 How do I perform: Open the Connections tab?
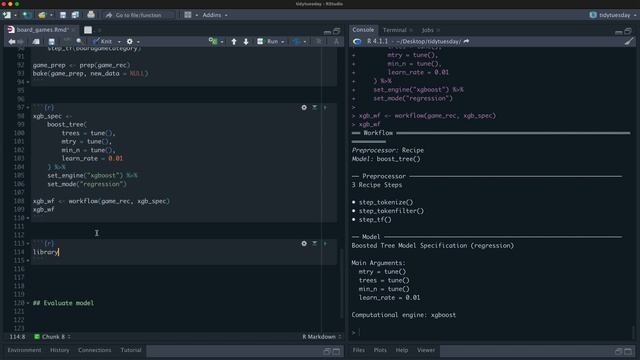tap(94, 350)
